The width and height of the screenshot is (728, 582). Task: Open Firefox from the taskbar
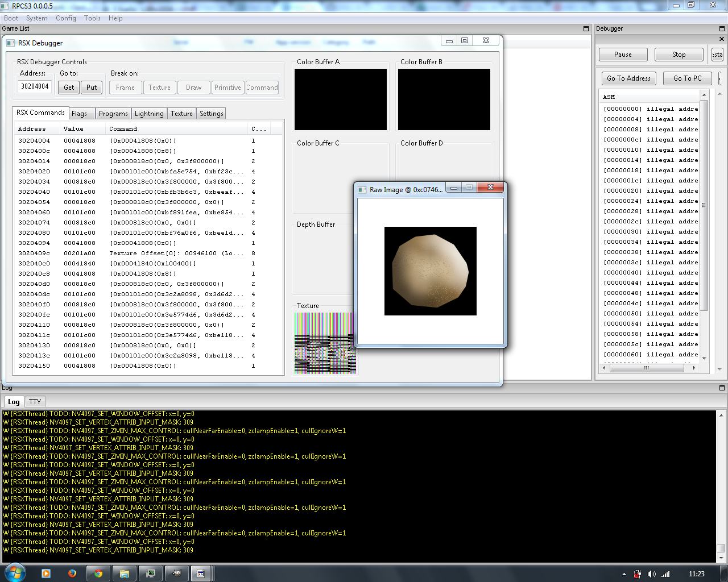click(72, 573)
